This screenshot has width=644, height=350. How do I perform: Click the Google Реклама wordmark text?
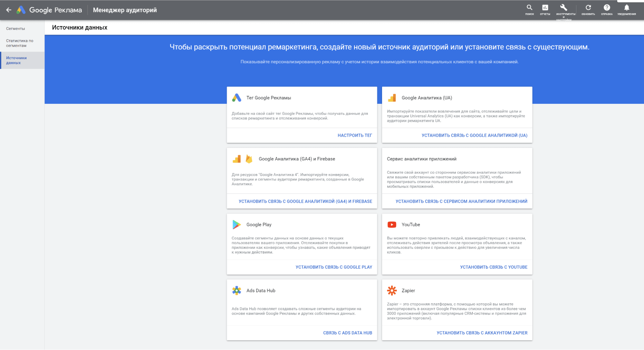click(x=55, y=10)
